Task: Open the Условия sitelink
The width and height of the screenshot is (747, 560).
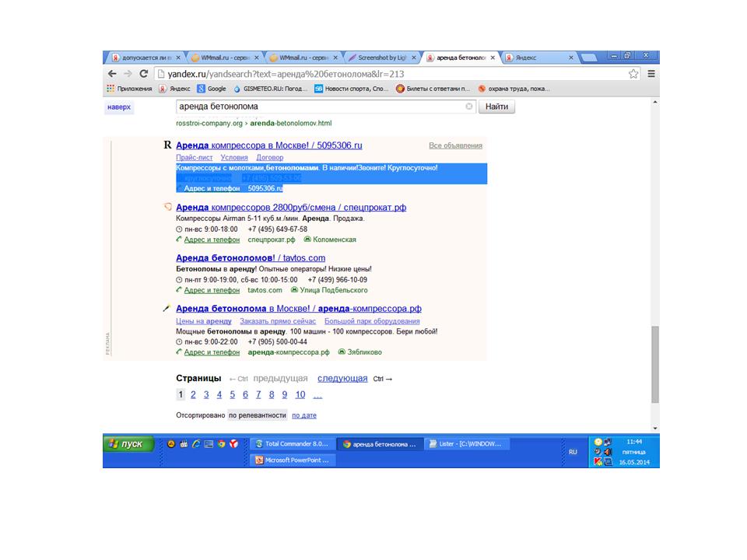Action: pos(234,158)
